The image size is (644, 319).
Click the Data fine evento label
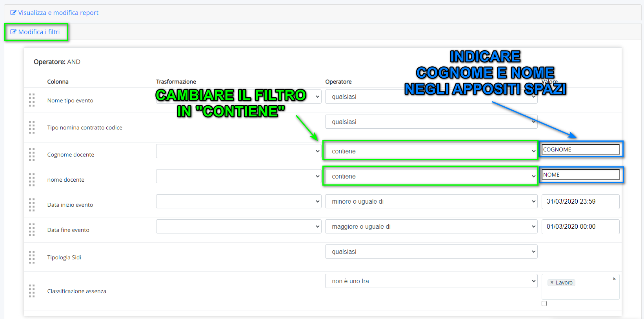click(x=68, y=230)
